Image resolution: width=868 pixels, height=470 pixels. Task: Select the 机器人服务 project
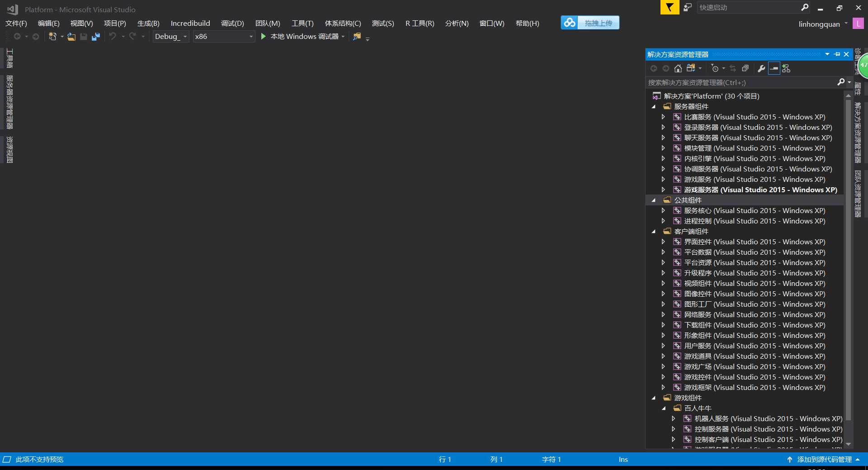click(768, 418)
